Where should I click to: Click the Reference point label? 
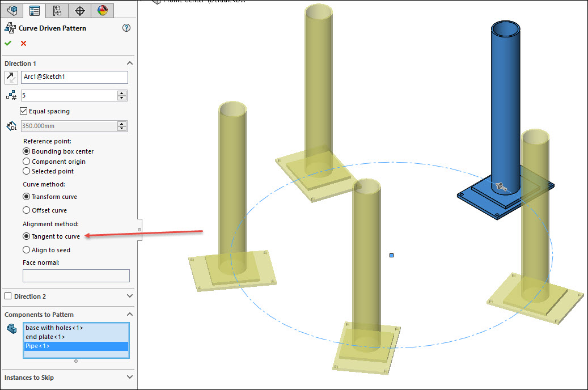tap(47, 141)
